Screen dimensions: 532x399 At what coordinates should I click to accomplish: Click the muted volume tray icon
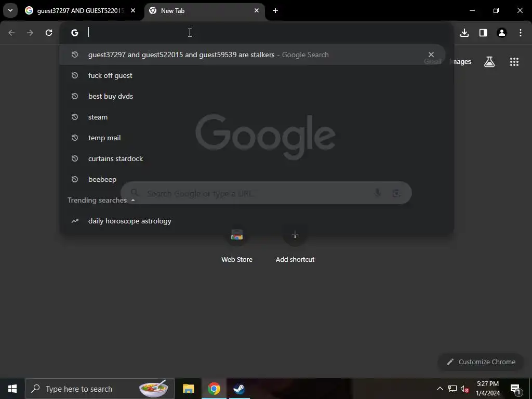[465, 389]
